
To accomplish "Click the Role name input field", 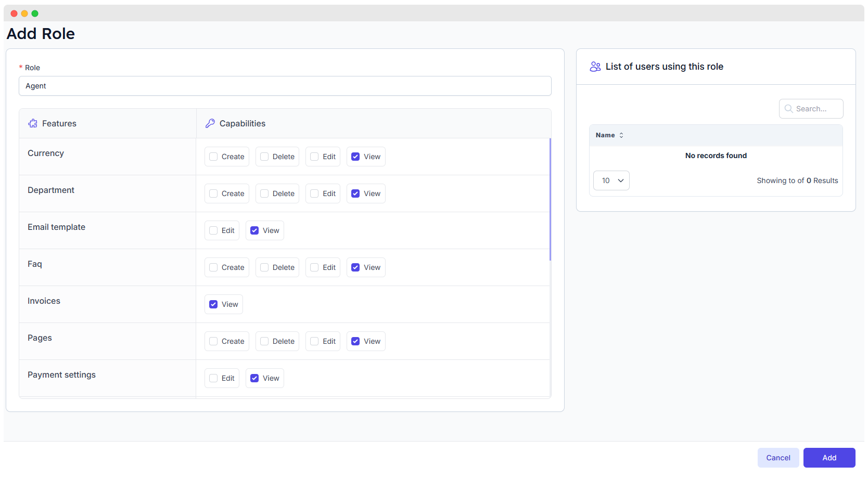I will (285, 86).
